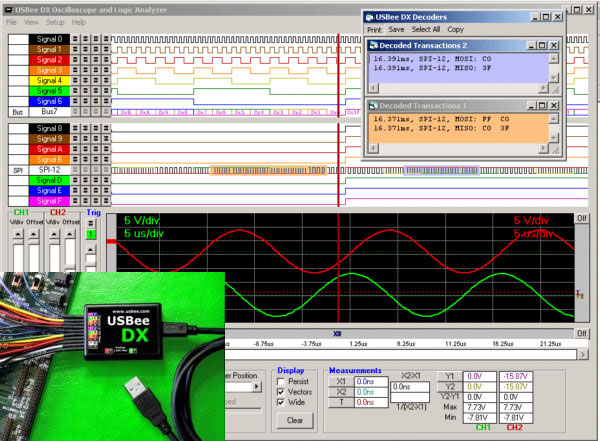Screen dimensions: 600x441
Task: Click first trigger setting button of Signal 2
Action: (75, 60)
